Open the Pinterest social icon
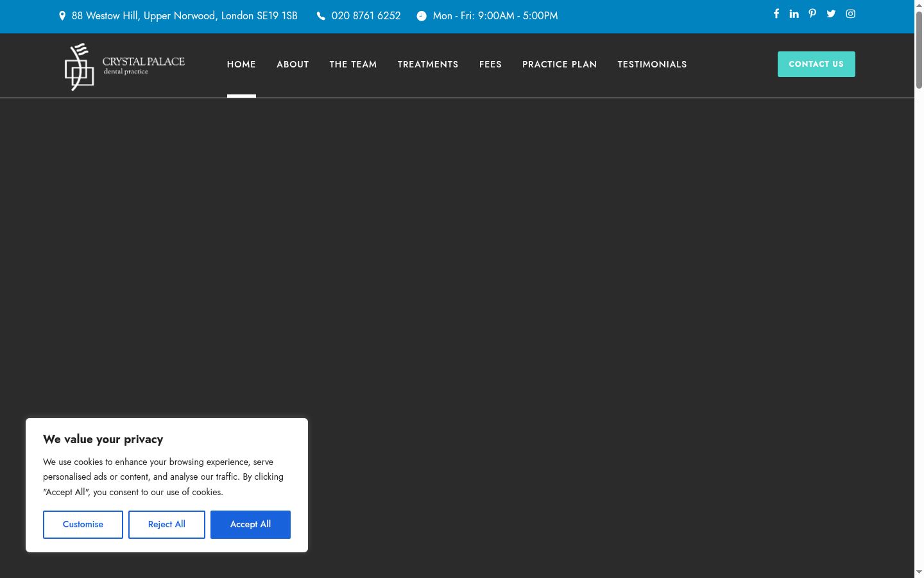Screen dimensions: 924x578 coord(812,13)
